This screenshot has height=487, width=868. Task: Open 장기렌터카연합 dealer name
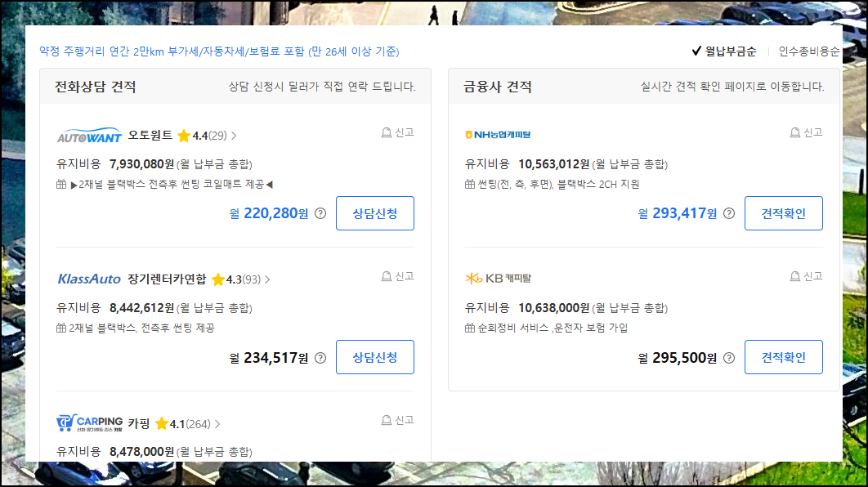pyautogui.click(x=168, y=279)
